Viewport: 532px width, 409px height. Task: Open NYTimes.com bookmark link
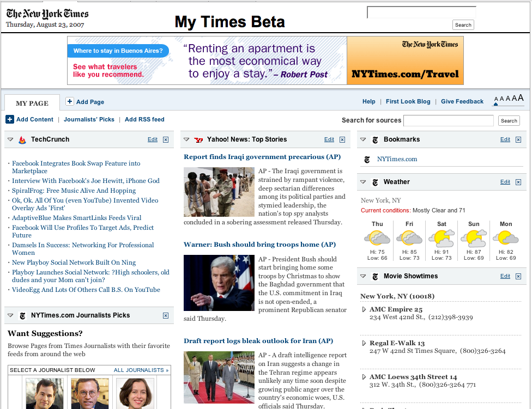[397, 159]
